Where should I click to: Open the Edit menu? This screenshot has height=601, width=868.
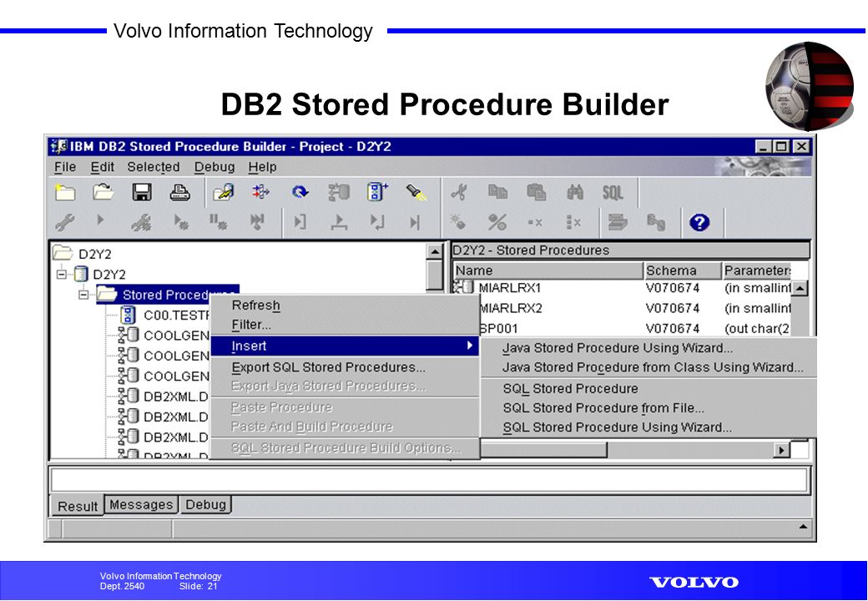103,167
